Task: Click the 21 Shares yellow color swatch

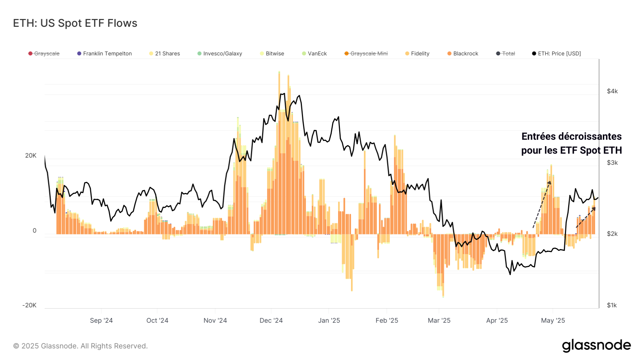Action: [x=151, y=54]
